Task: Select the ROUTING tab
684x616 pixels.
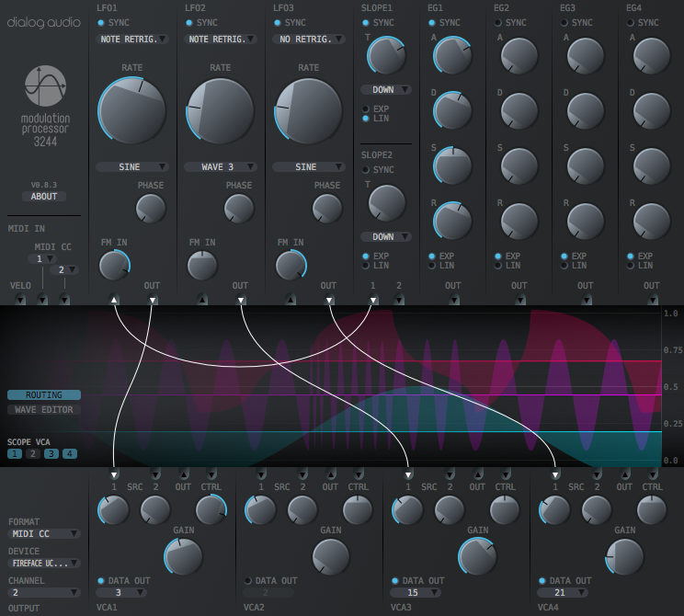Action: tap(44, 394)
